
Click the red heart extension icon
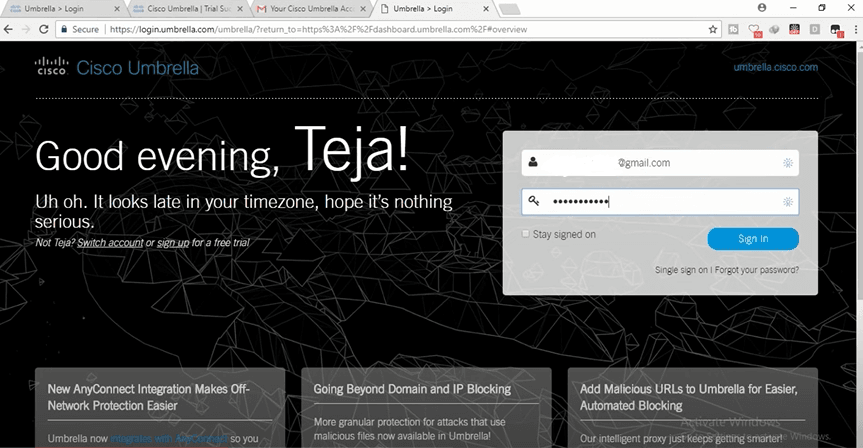pyautogui.click(x=754, y=30)
